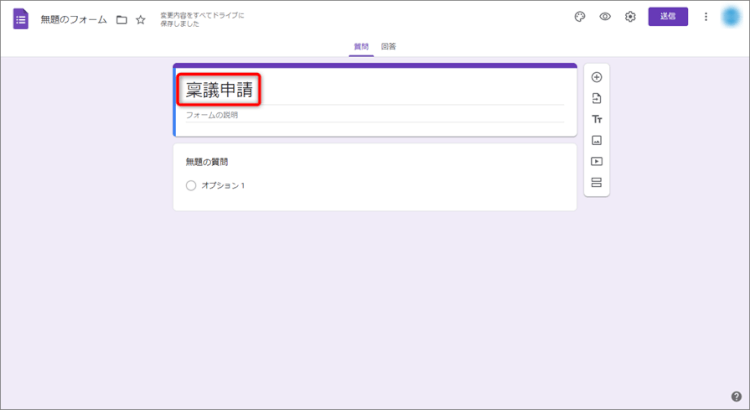This screenshot has width=750, height=410.
Task: Open the help question mark button
Action: [736, 396]
